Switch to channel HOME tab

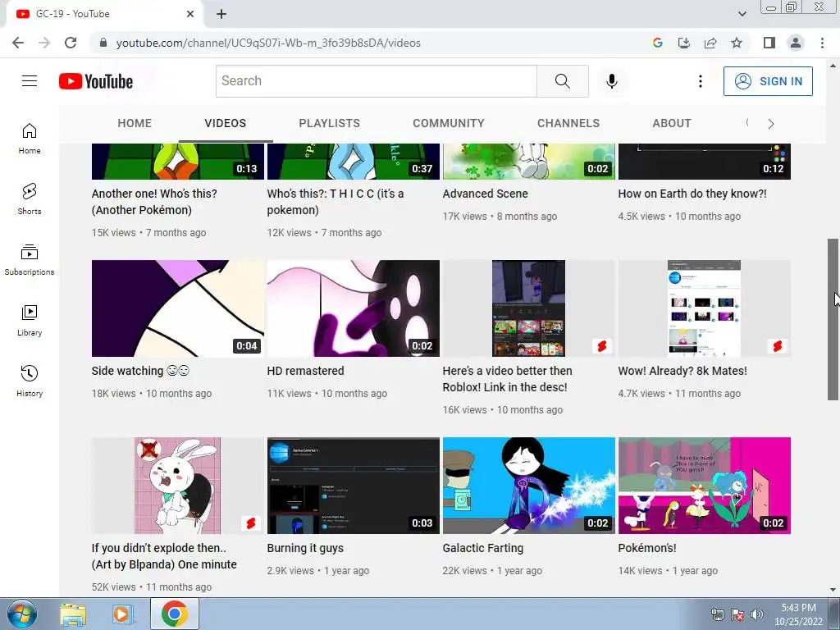point(135,123)
